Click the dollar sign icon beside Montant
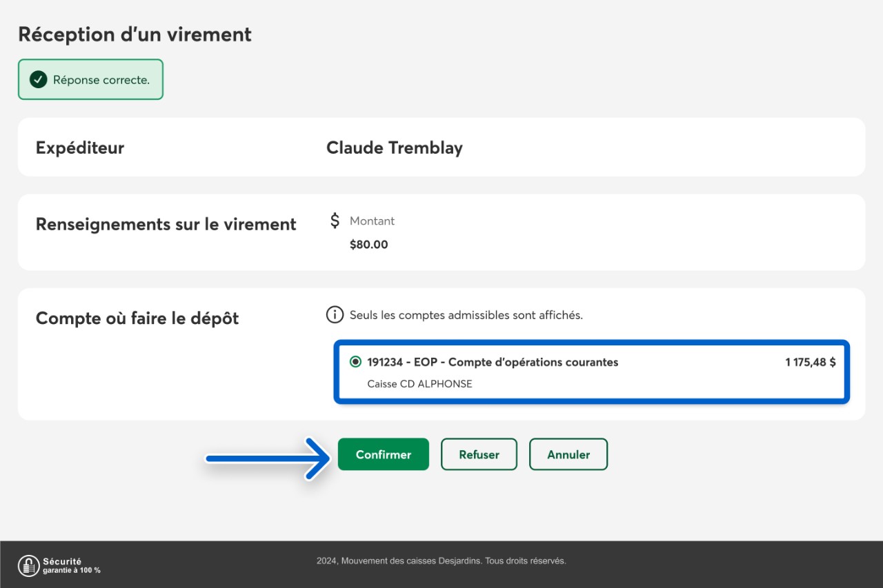Image resolution: width=883 pixels, height=588 pixels. coord(335,221)
